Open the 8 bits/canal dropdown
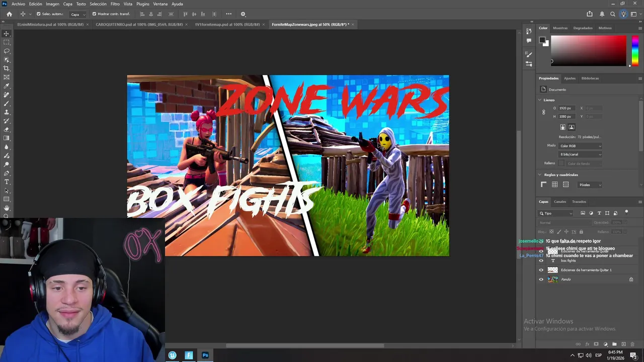Screen dimensions: 644x362 [x=580, y=154]
